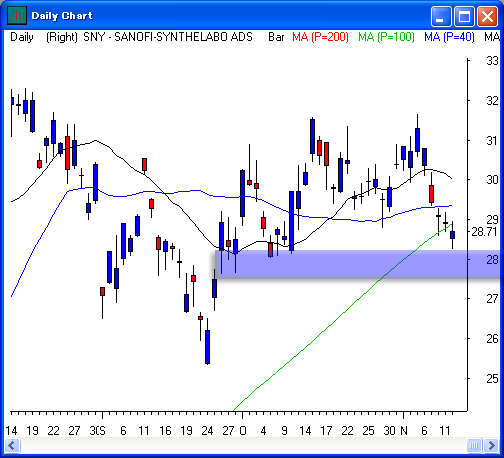Image resolution: width=504 pixels, height=458 pixels.
Task: Click the 25 price axis label
Action: pyautogui.click(x=492, y=379)
